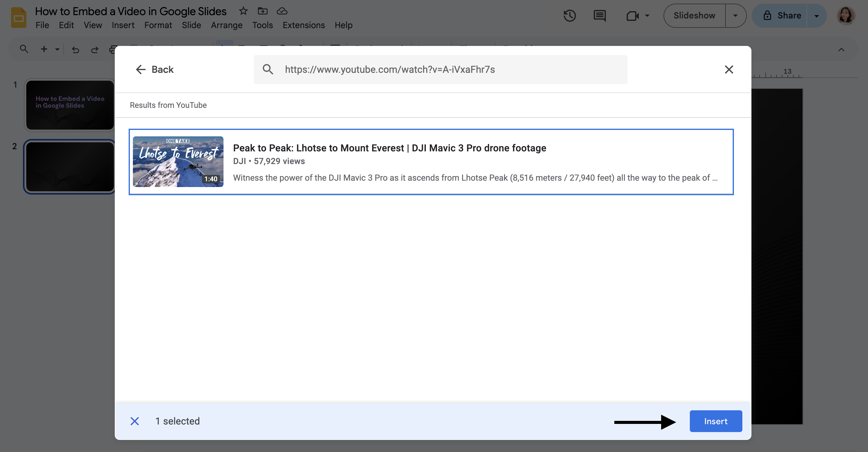The height and width of the screenshot is (452, 868).
Task: Expand the new slide layout dropdown
Action: coord(57,49)
